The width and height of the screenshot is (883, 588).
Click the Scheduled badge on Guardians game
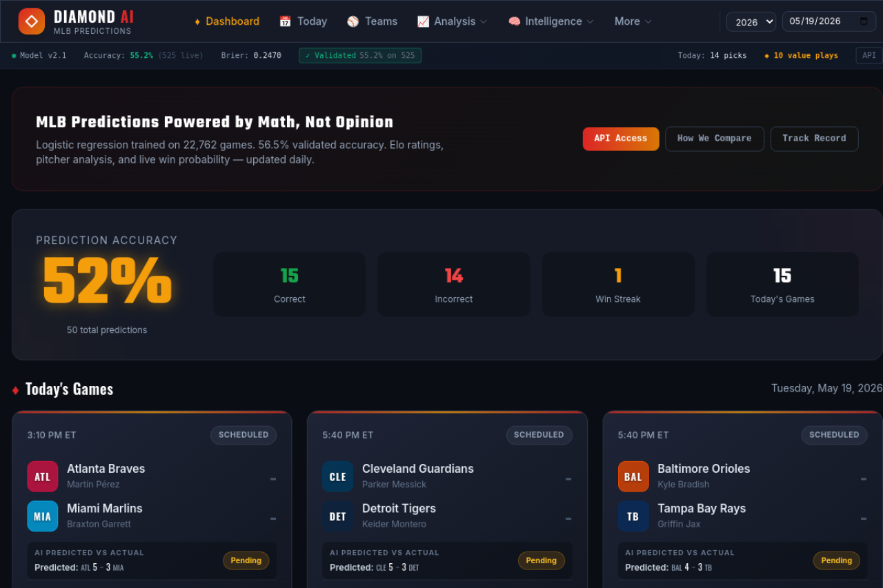539,435
